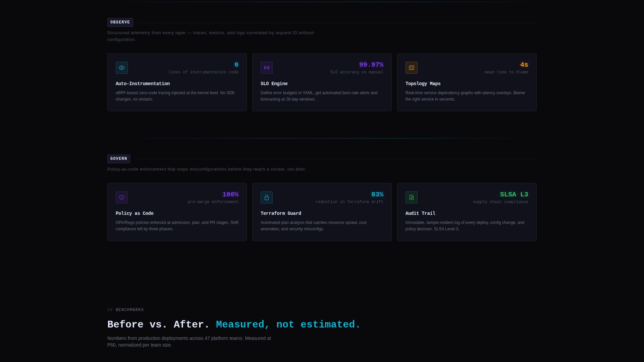Click the 'Immutable, tamper-evident log' description
644x362 pixels.
(x=467, y=226)
